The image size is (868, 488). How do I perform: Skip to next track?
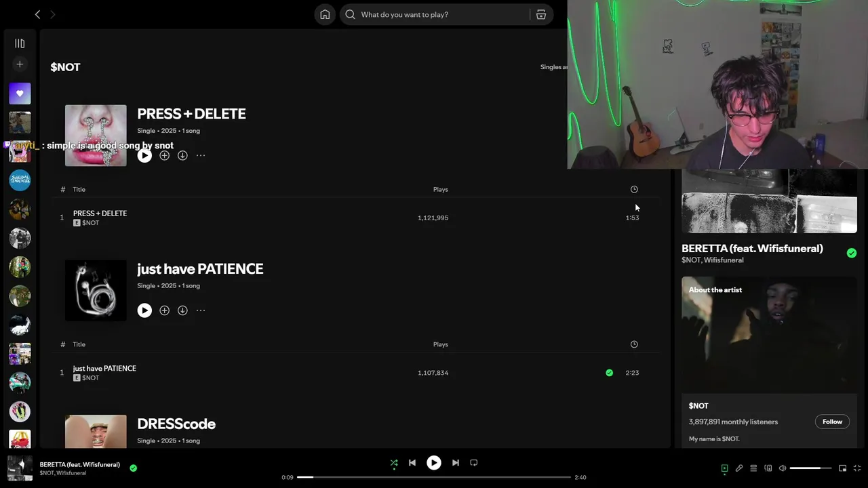click(x=456, y=463)
